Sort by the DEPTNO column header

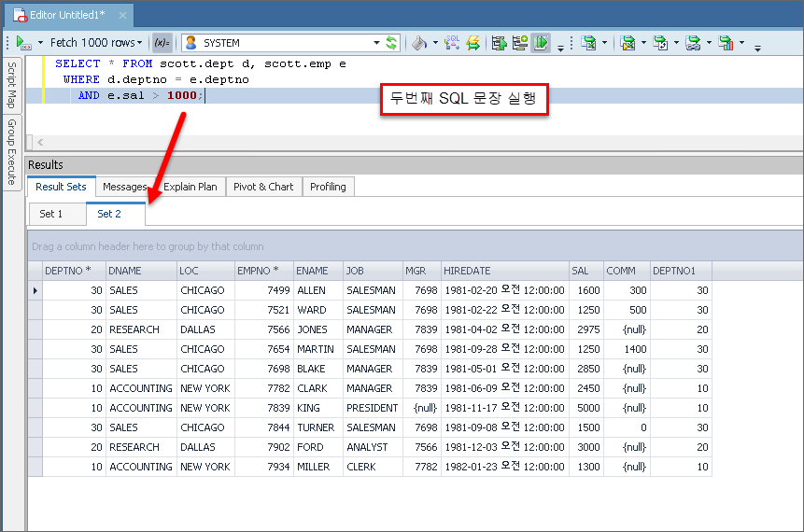(74, 271)
